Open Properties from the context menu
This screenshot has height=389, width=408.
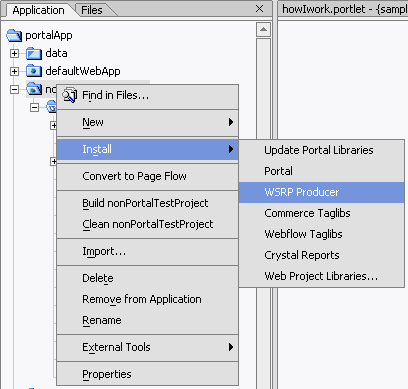tap(148, 374)
